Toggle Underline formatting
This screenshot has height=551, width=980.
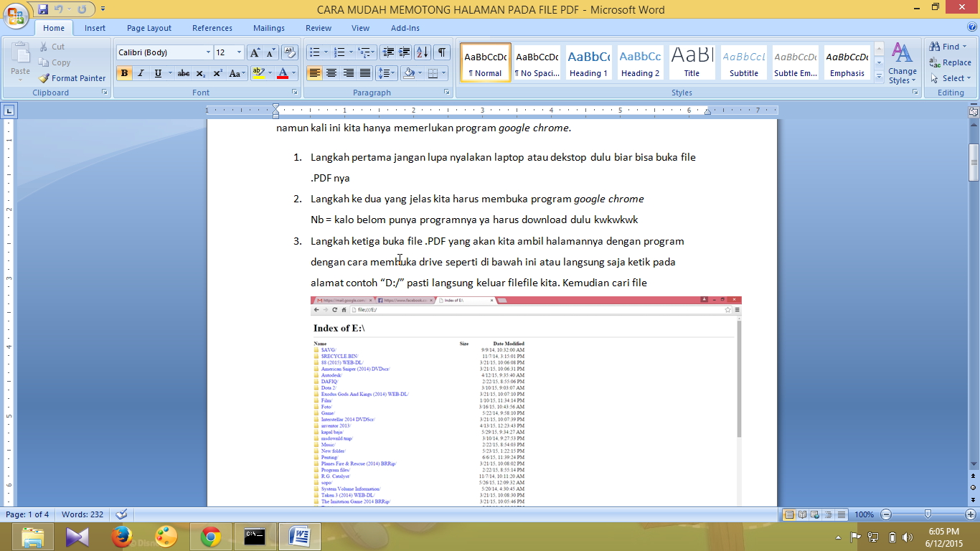(x=158, y=73)
